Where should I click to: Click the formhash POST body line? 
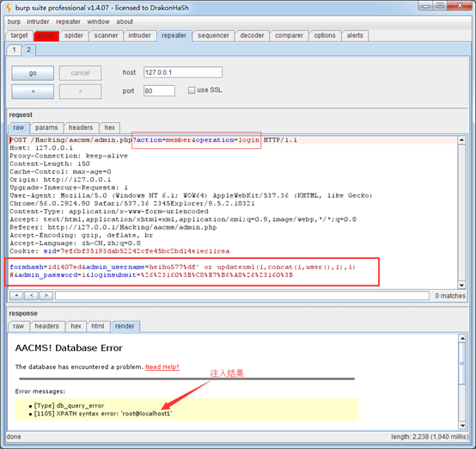point(182,268)
